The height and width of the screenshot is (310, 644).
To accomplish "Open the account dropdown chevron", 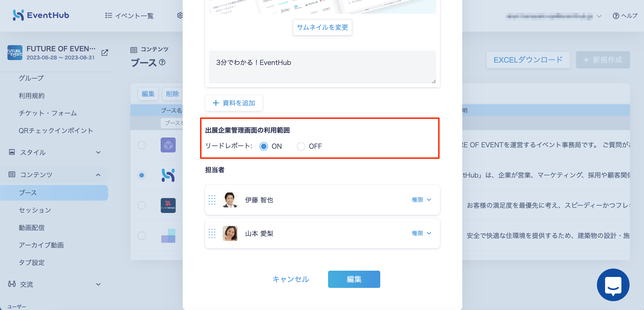I will (x=599, y=16).
